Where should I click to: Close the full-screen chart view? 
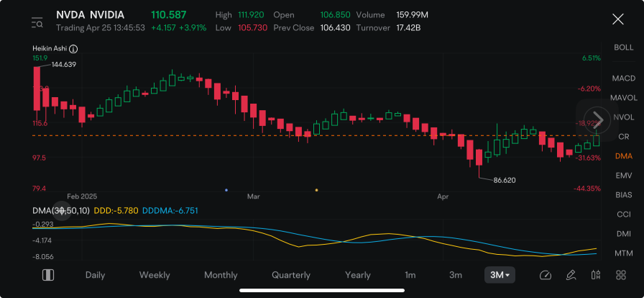tap(617, 19)
